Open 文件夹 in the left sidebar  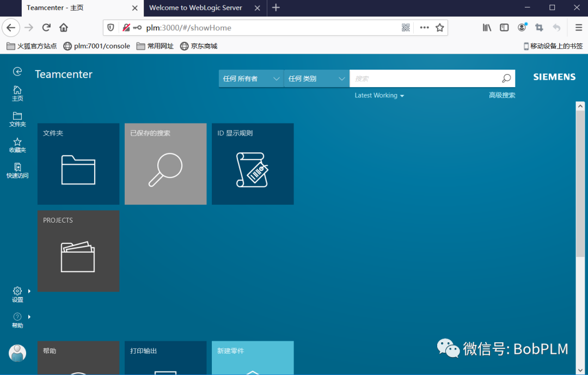click(x=17, y=119)
